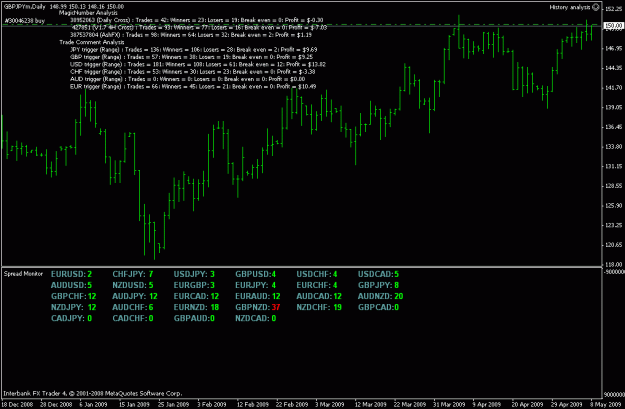Image resolution: width=625 pixels, height=409 pixels.
Task: Click the MagicNumber Analysis heading
Action: 88,13
